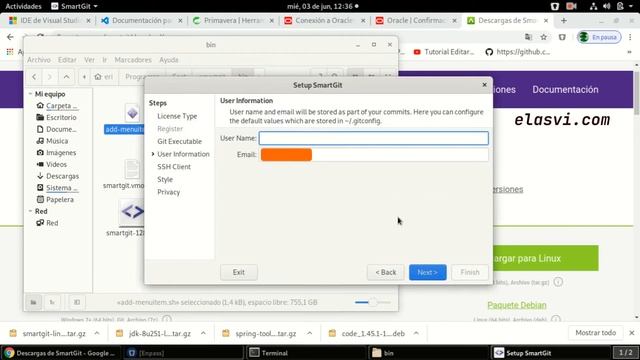
Task: Open spring-tool download options arrow
Action: pos(310,333)
